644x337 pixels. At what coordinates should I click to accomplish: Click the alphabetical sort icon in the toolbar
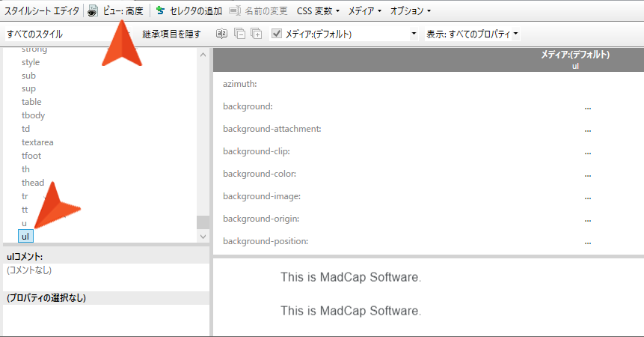tap(221, 34)
